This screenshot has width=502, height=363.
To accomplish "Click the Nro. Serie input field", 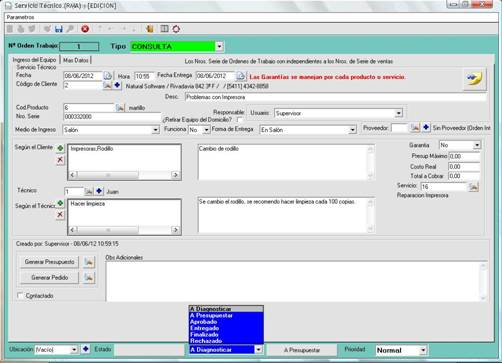I will [x=112, y=117].
